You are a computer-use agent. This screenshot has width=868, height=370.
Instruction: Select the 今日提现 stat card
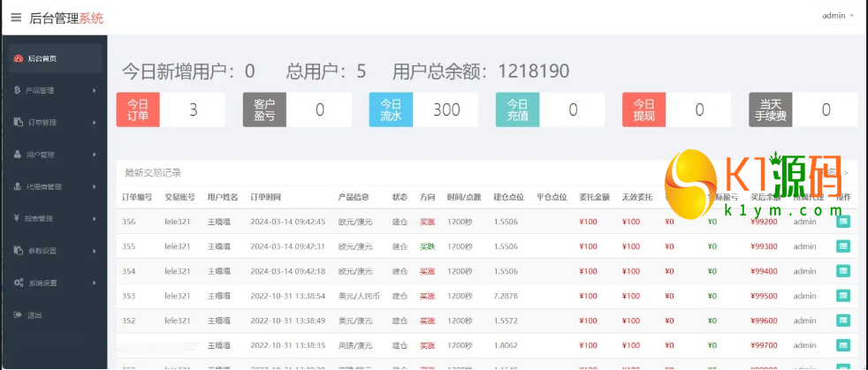(676, 109)
